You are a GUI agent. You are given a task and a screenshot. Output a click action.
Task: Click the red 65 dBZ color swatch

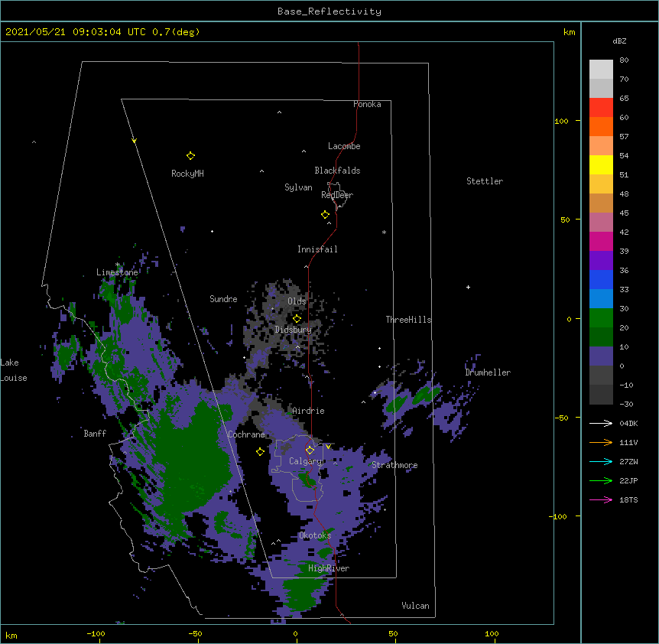point(601,108)
